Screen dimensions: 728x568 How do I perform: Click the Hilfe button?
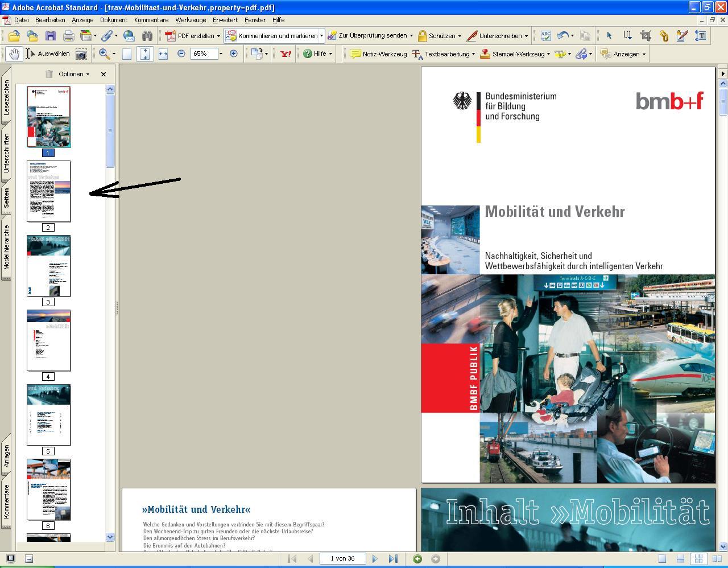pos(317,54)
